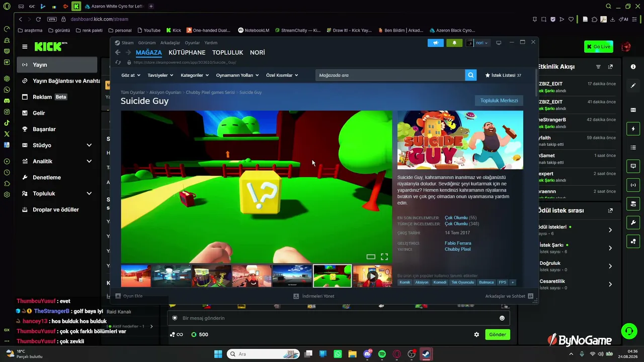Open the Arkadaşlar menu

[170, 43]
